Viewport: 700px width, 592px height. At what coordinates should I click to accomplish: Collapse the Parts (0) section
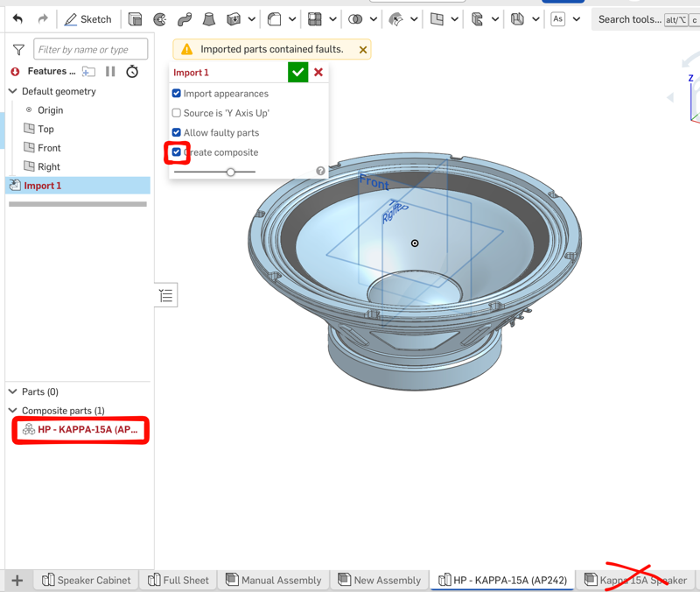[x=12, y=391]
